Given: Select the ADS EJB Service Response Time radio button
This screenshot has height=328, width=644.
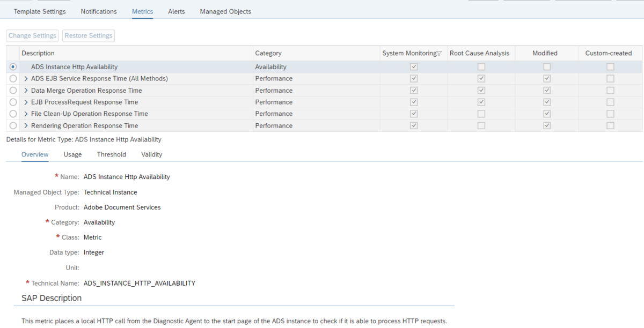Looking at the screenshot, I should 13,78.
